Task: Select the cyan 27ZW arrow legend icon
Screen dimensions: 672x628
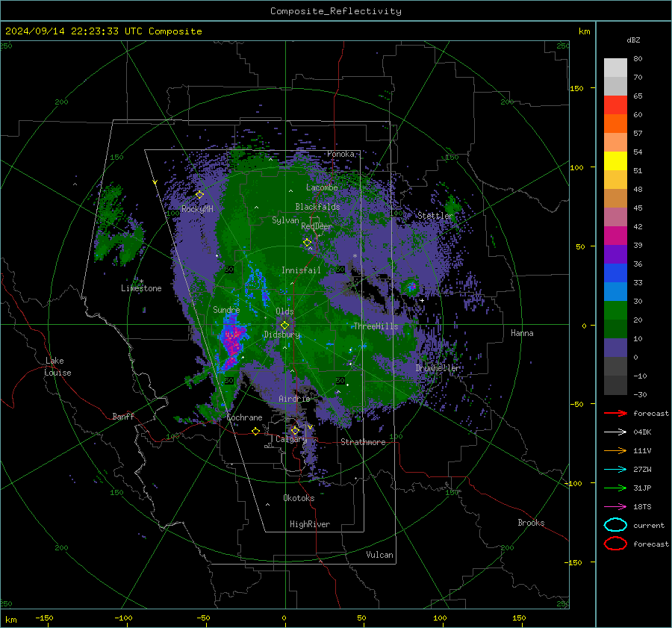Action: pyautogui.click(x=615, y=470)
